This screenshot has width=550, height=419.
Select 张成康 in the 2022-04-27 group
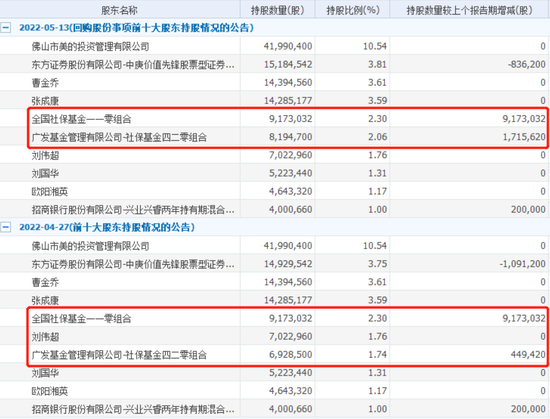point(45,300)
